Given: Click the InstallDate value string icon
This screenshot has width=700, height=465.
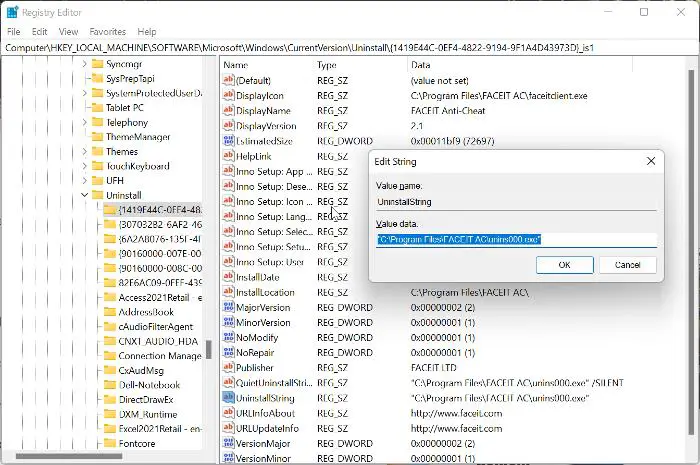Looking at the screenshot, I should [x=228, y=277].
